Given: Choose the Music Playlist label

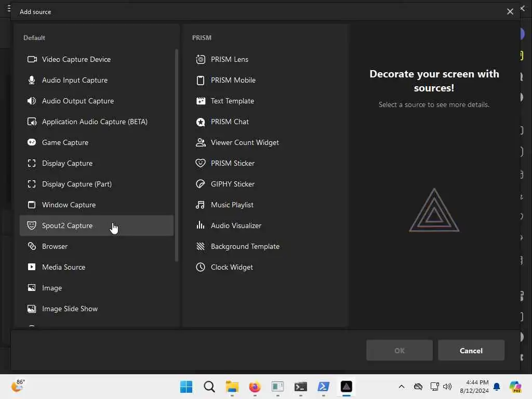Looking at the screenshot, I should click(232, 205).
